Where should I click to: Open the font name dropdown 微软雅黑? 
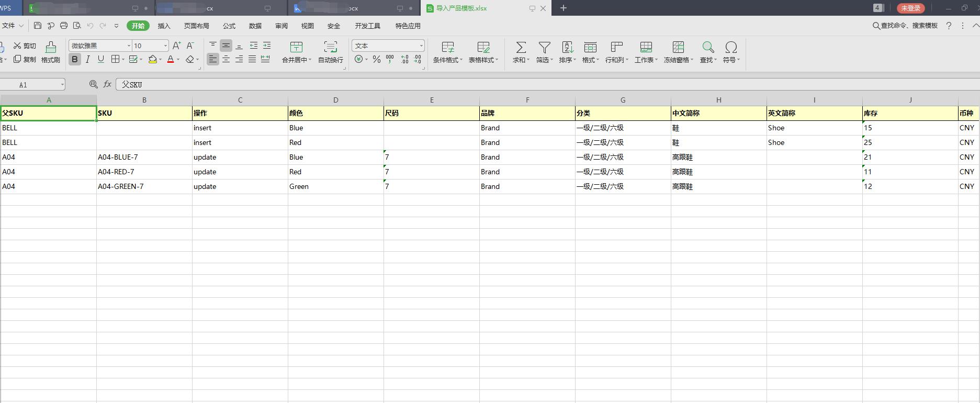point(129,46)
